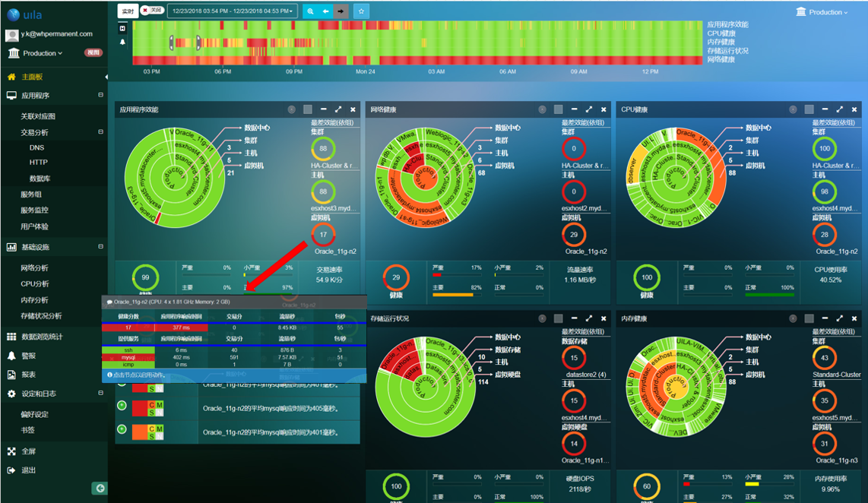868x503 pixels.
Task: Toggle the square checkbox in 网络健康 panel header
Action: coord(559,110)
